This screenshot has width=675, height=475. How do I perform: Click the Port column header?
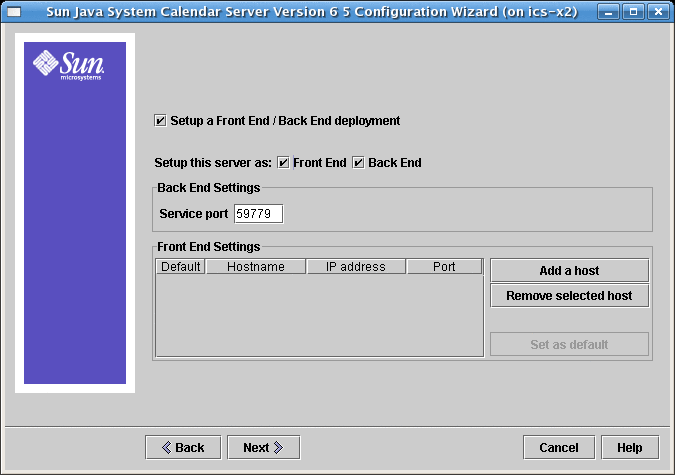(444, 267)
